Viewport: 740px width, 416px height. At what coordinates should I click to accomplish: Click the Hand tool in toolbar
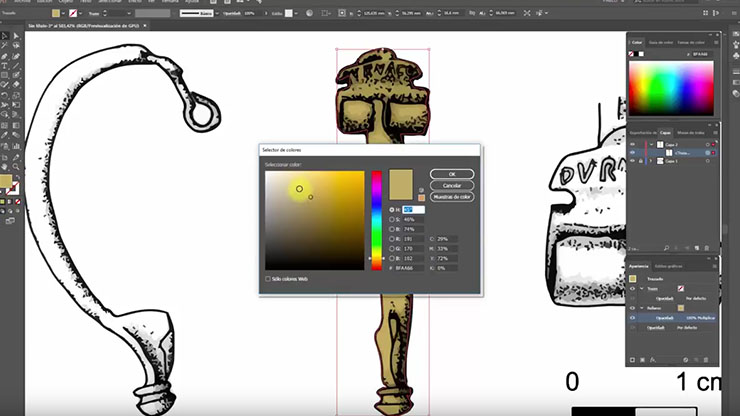[5, 168]
